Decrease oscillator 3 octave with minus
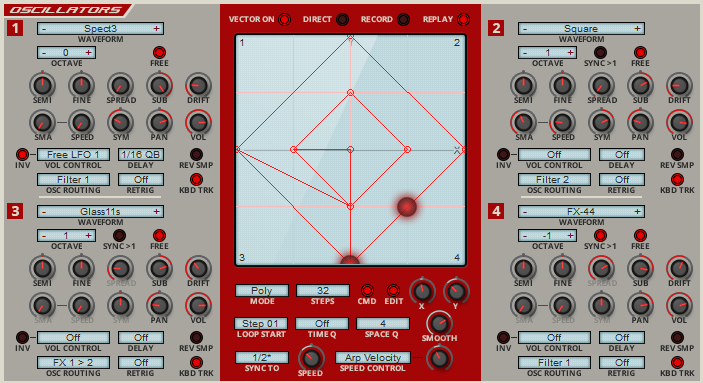The image size is (703, 383). (x=44, y=235)
